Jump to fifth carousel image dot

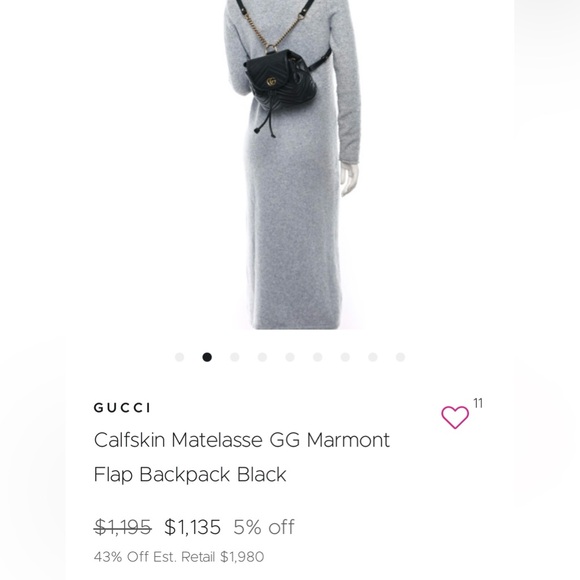pyautogui.click(x=290, y=357)
